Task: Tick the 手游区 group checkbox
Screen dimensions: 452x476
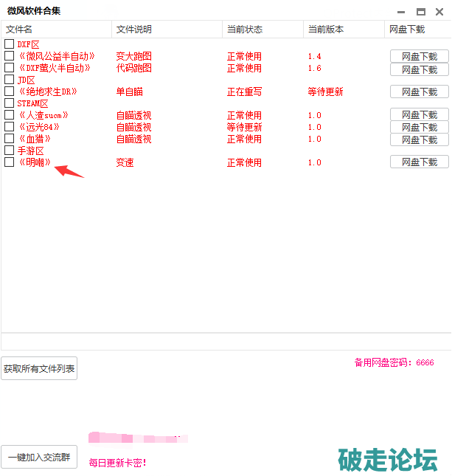Action: 9,151
